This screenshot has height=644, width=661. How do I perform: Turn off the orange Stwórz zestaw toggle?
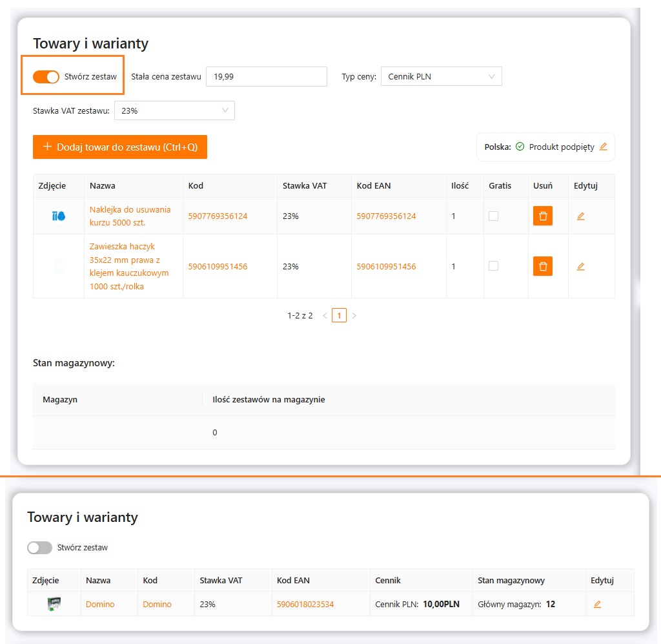[46, 76]
